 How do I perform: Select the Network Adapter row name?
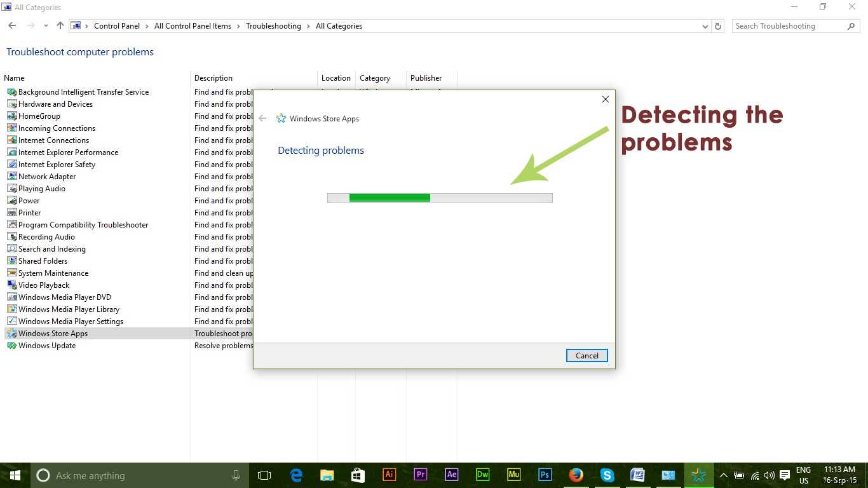click(47, 177)
